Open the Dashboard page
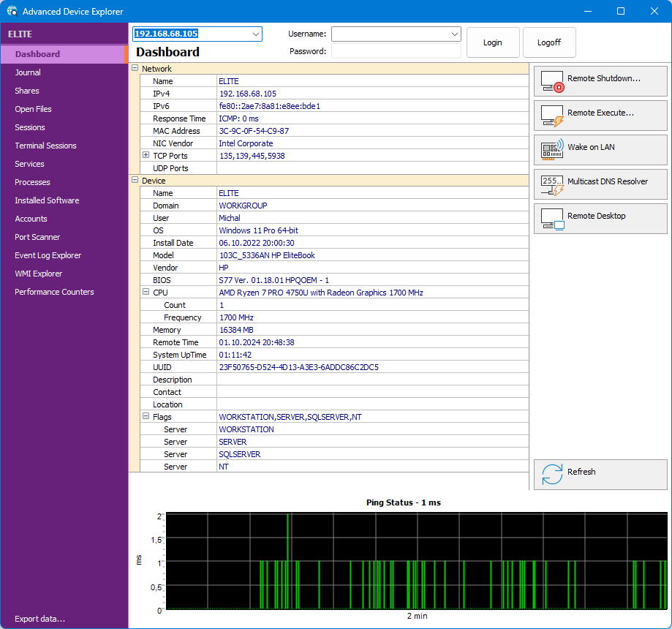The height and width of the screenshot is (629, 672). (x=64, y=54)
